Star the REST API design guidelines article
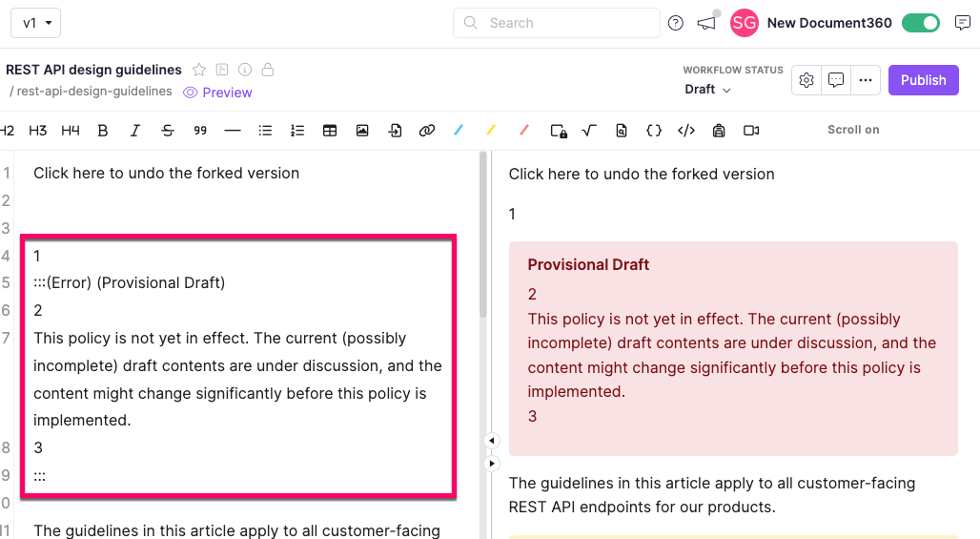Viewport: 980px width, 539px height. pos(199,70)
